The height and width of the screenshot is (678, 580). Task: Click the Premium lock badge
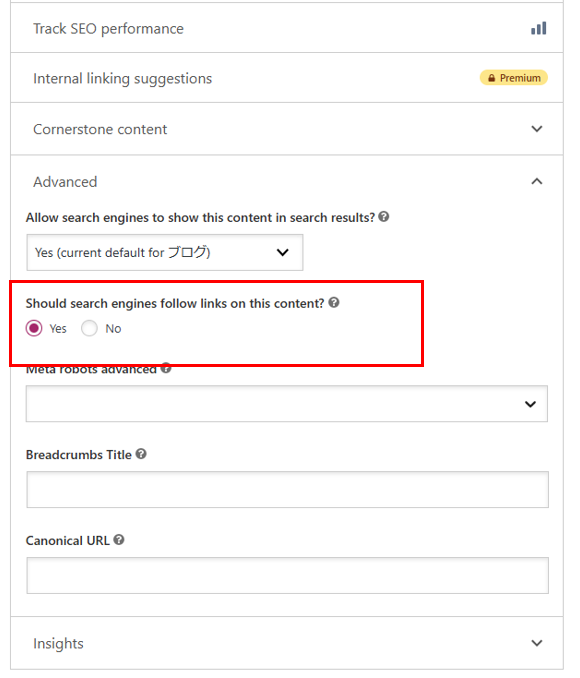(513, 78)
